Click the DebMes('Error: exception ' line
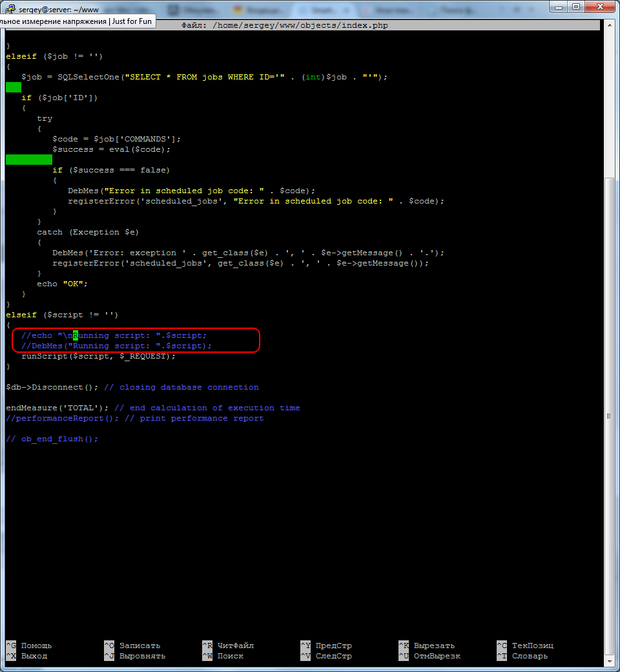 [x=249, y=253]
